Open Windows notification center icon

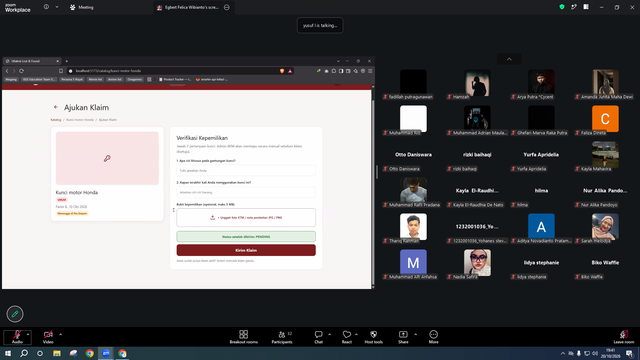pos(630,353)
